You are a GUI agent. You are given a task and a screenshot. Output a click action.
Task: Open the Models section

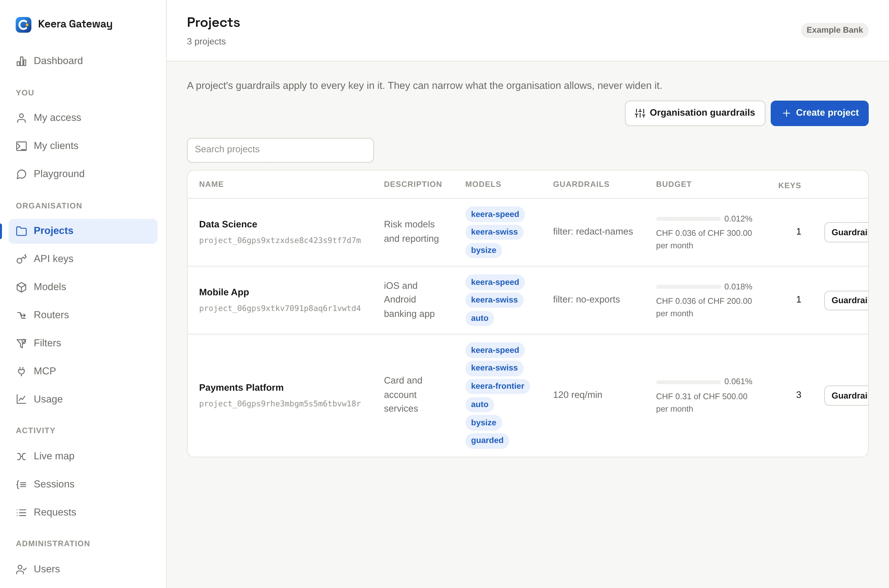coord(83,287)
